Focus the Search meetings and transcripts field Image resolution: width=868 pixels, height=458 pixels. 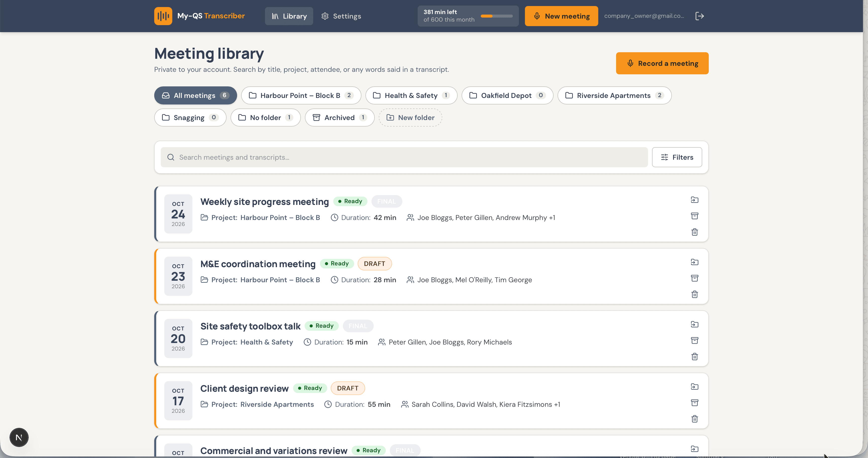coord(404,157)
